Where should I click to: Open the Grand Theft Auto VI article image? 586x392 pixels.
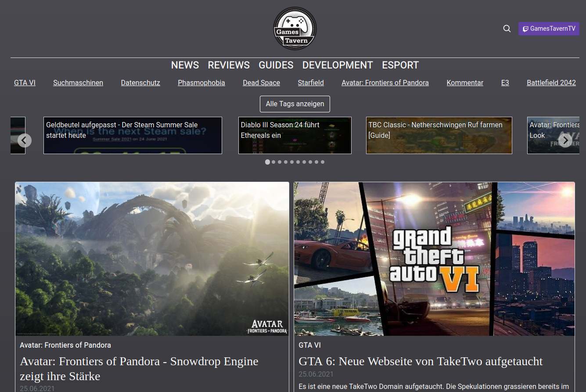(x=434, y=259)
